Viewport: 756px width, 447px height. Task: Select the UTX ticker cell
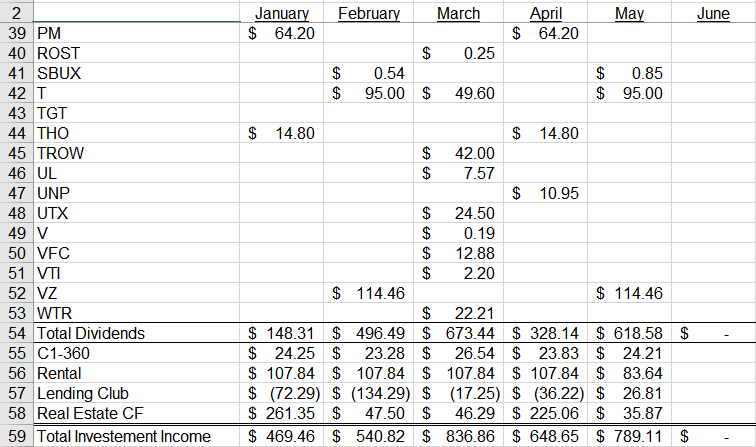pos(136,213)
